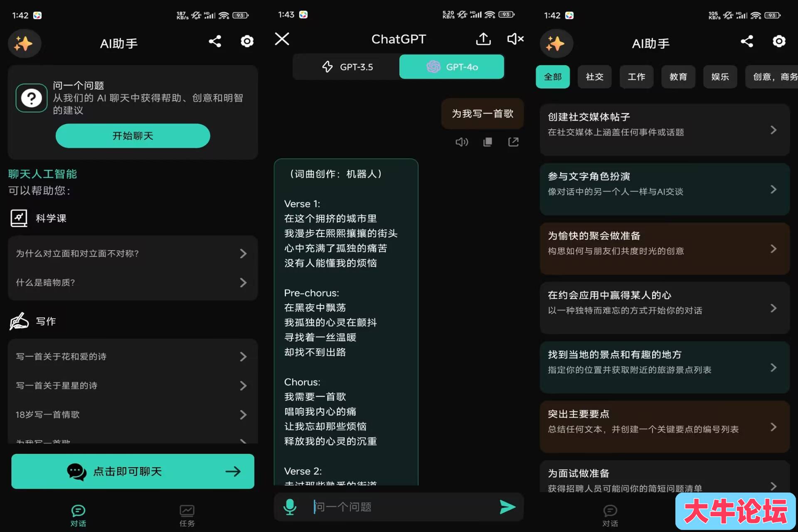Open the 对话 tab on the right screen
Image resolution: width=798 pixels, height=532 pixels.
click(x=610, y=516)
